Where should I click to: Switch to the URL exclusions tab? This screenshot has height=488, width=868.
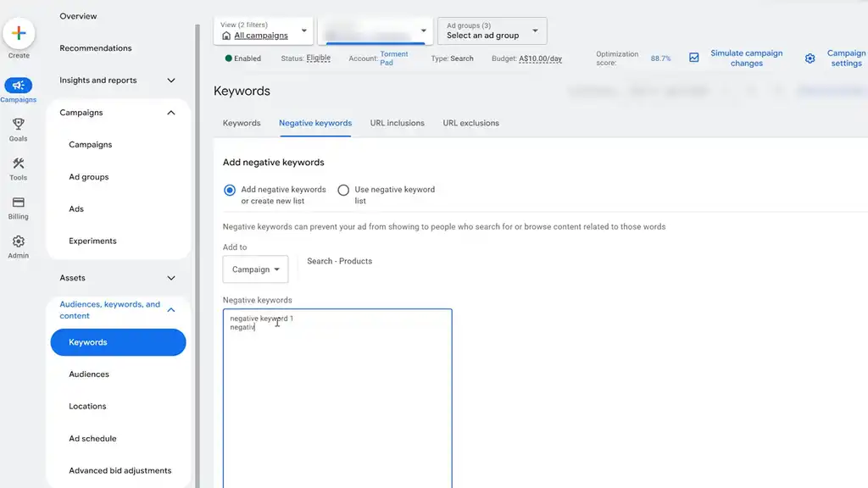[x=470, y=123]
